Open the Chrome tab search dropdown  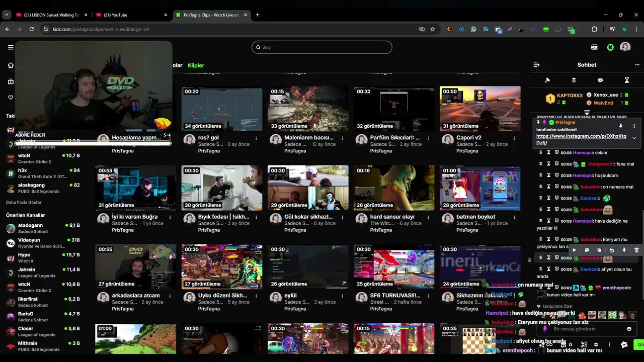click(7, 15)
